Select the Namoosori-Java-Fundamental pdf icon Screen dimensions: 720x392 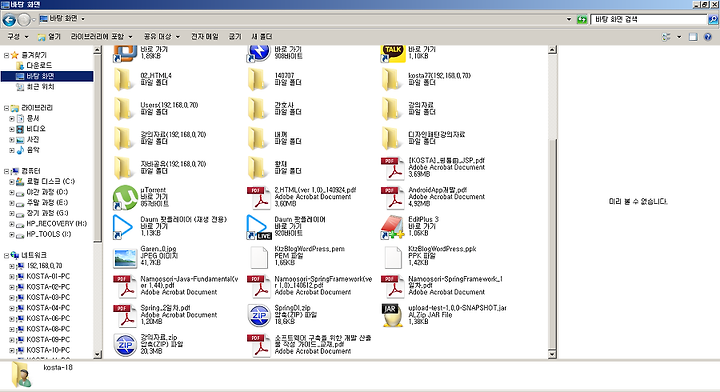coord(125,286)
